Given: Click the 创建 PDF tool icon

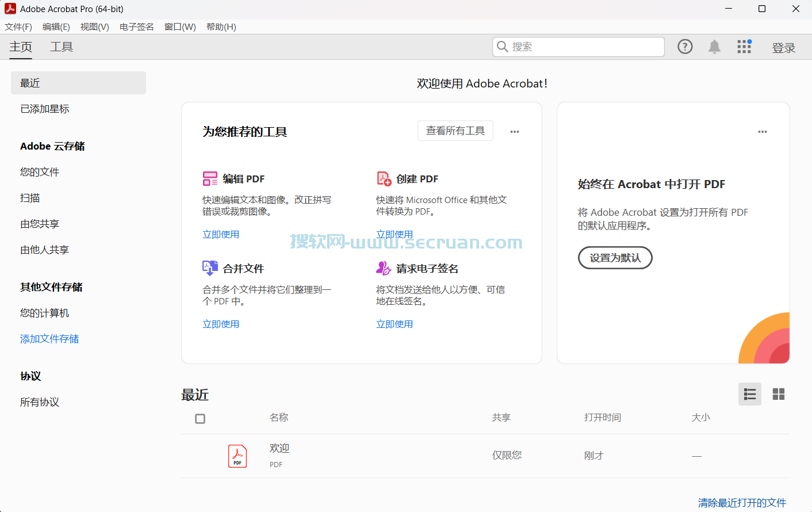Looking at the screenshot, I should tap(384, 179).
